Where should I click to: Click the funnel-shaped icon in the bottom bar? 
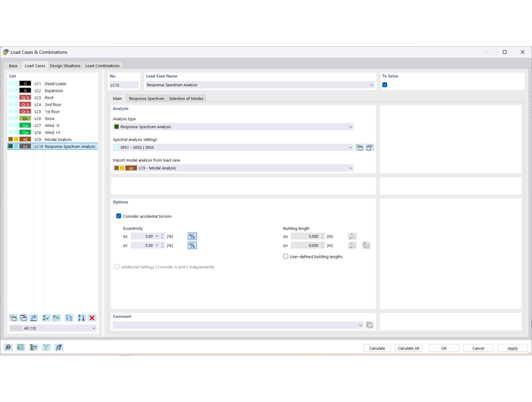coord(46,347)
